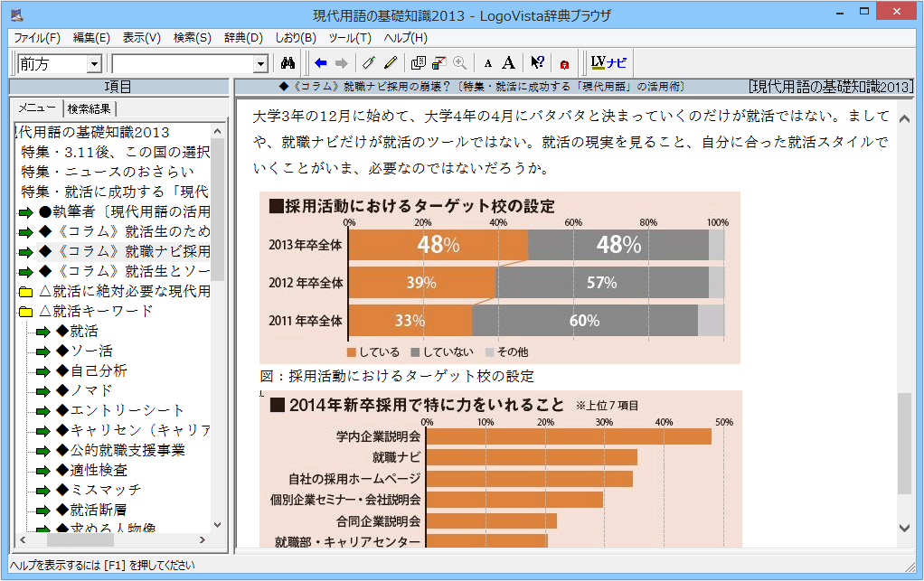The height and width of the screenshot is (581, 924).
Task: Click the context help pointer icon
Action: point(537,63)
